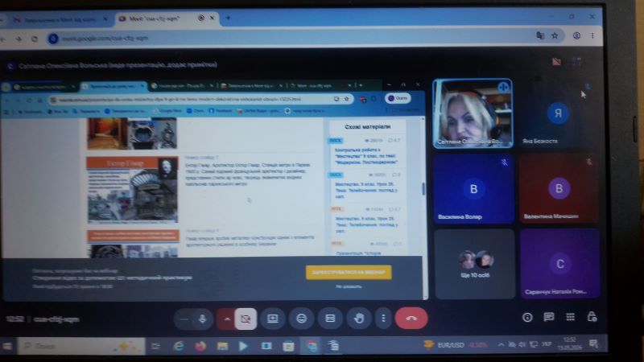Open audio settings beside the microphone button
Screen dimensions: 644x362
pyautogui.click(x=184, y=319)
